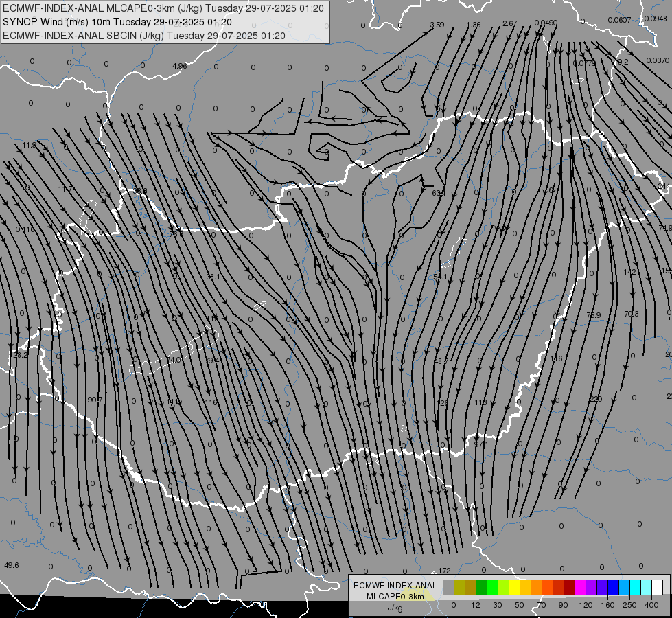Click map value 11.7

(x=65, y=189)
